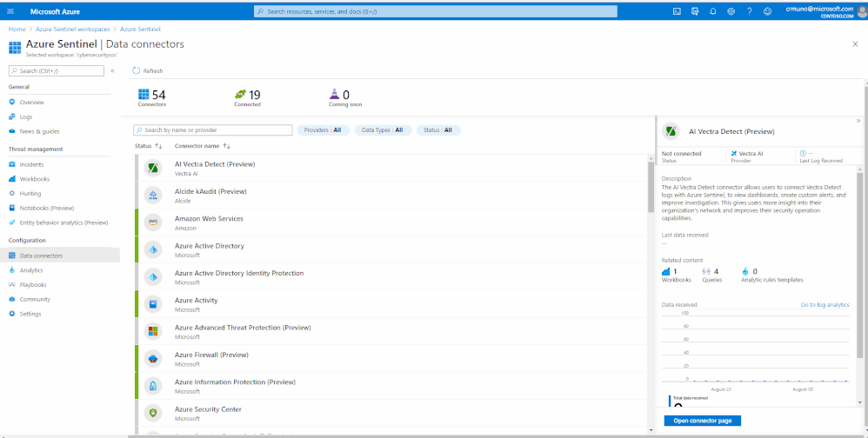The width and height of the screenshot is (868, 438).
Task: Go to Home breadcrumb
Action: click(x=17, y=29)
